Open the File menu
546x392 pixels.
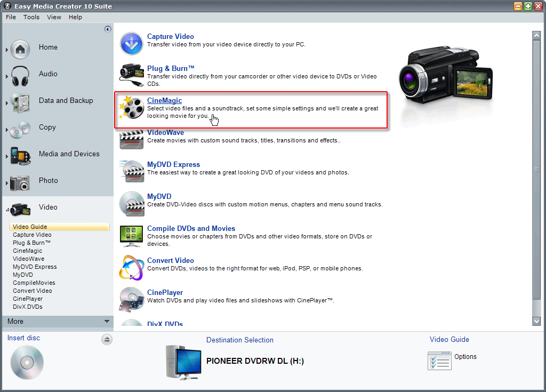(11, 17)
